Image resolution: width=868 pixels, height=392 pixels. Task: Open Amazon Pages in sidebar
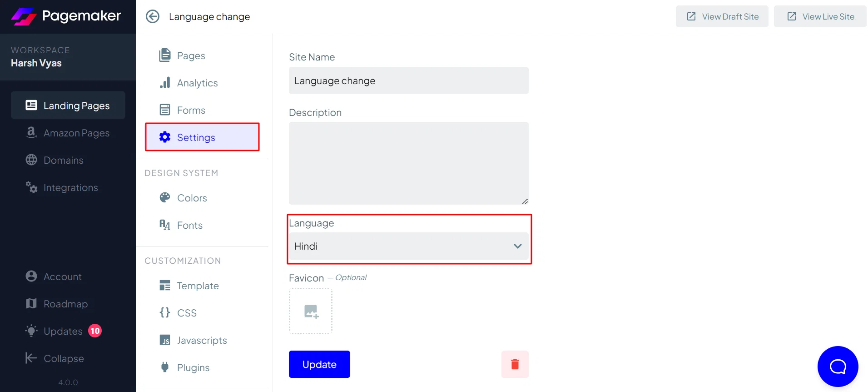68,133
